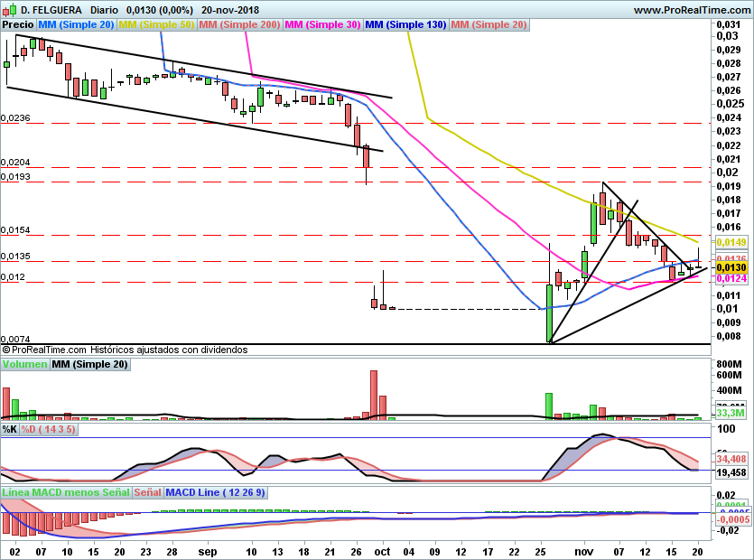The height and width of the screenshot is (560, 754).
Task: Select the magenta MM (Simple 30) label
Action: (x=321, y=24)
